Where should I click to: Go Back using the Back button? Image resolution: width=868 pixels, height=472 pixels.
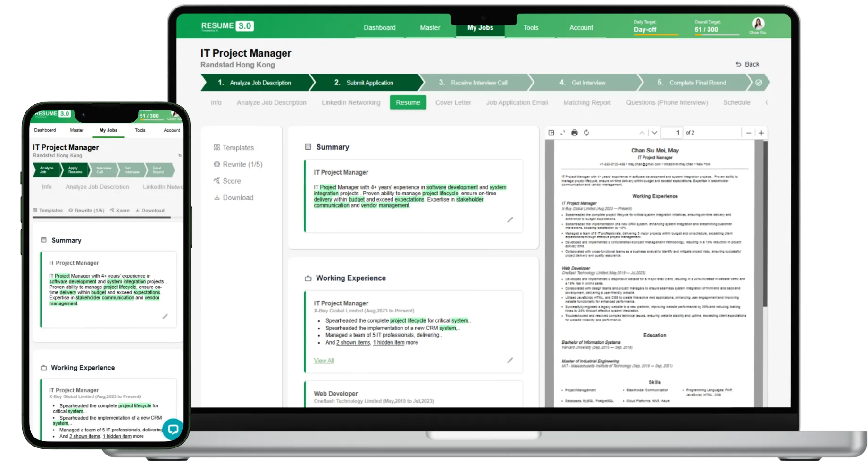tap(747, 64)
